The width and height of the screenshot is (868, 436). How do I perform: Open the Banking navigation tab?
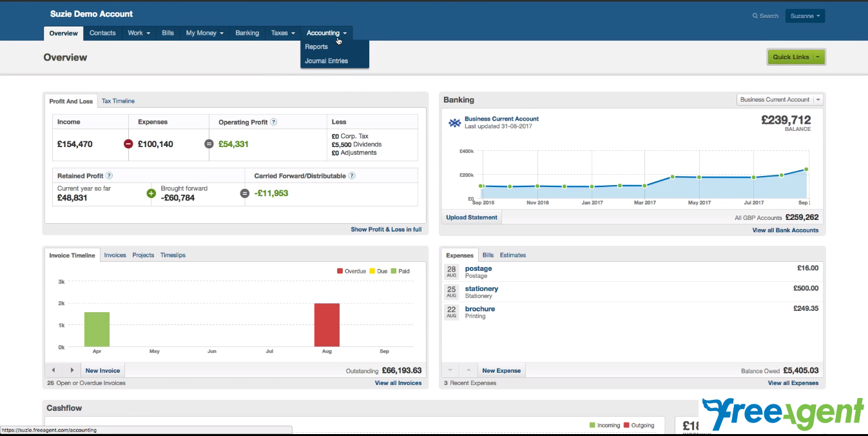(x=247, y=33)
